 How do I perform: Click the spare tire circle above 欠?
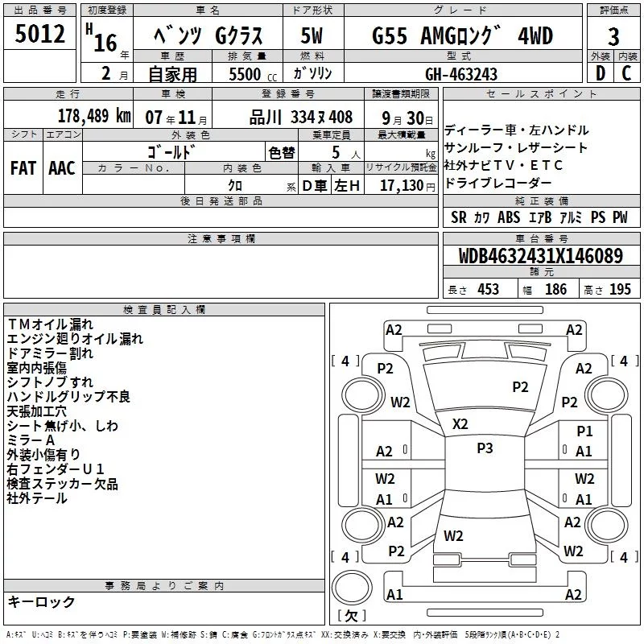tap(352, 587)
